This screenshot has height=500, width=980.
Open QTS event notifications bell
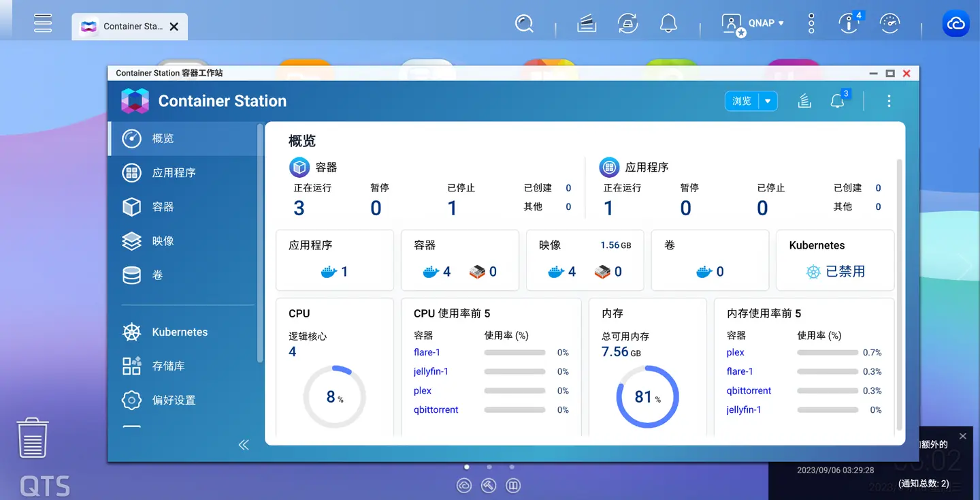[668, 24]
